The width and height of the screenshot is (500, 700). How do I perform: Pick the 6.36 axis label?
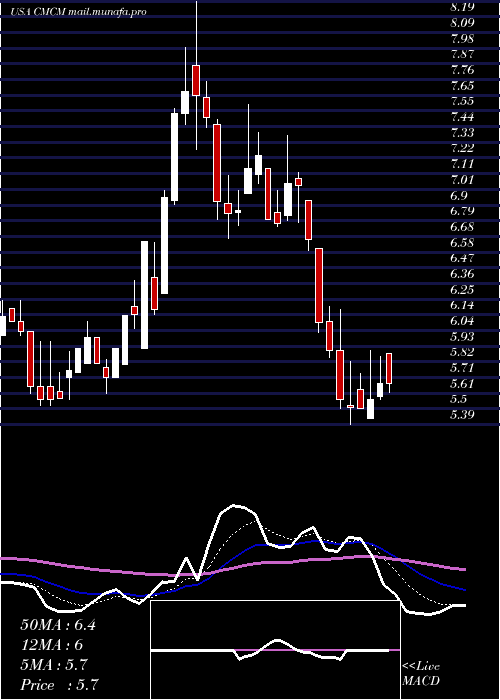coord(462,274)
